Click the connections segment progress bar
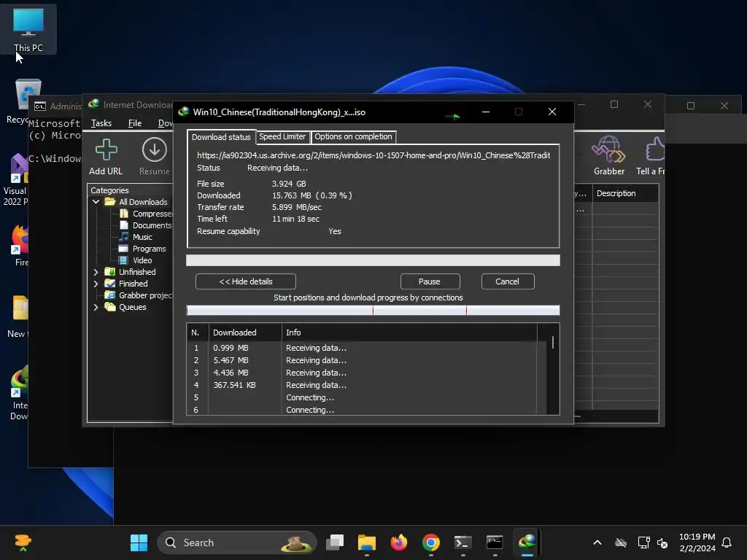Screen dimensions: 747x560 click(373, 311)
